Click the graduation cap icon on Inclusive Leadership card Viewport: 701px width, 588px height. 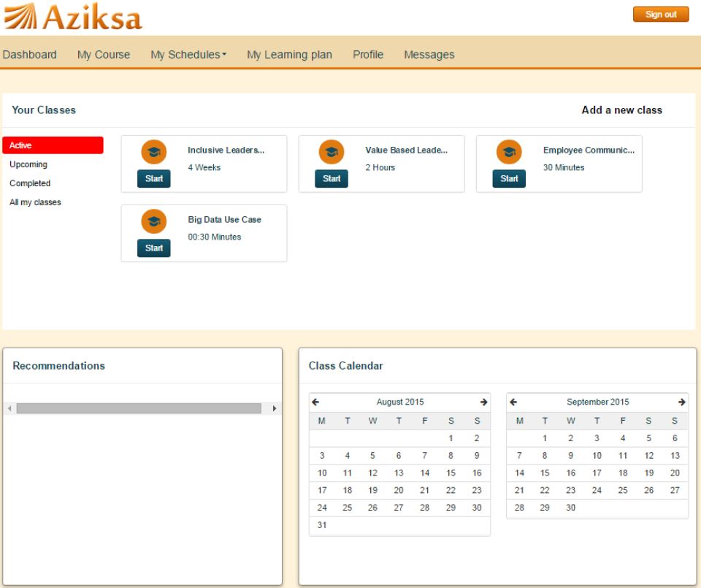coord(153,151)
